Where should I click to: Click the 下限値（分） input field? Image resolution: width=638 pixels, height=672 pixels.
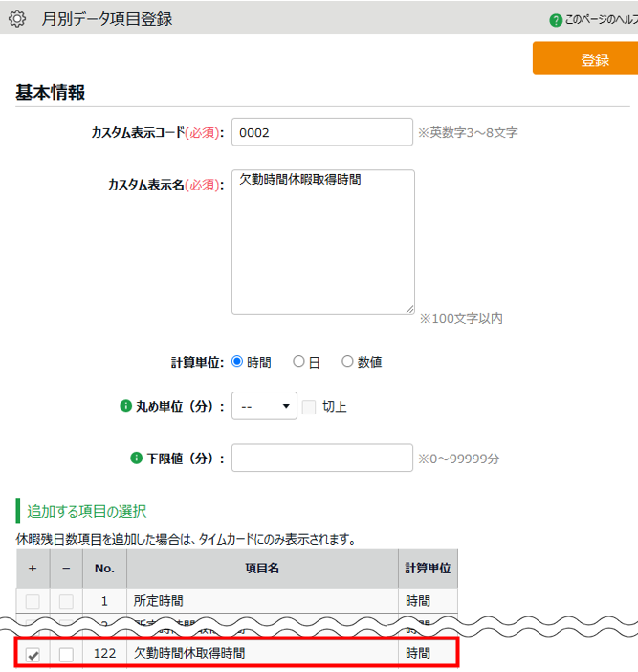(x=321, y=458)
